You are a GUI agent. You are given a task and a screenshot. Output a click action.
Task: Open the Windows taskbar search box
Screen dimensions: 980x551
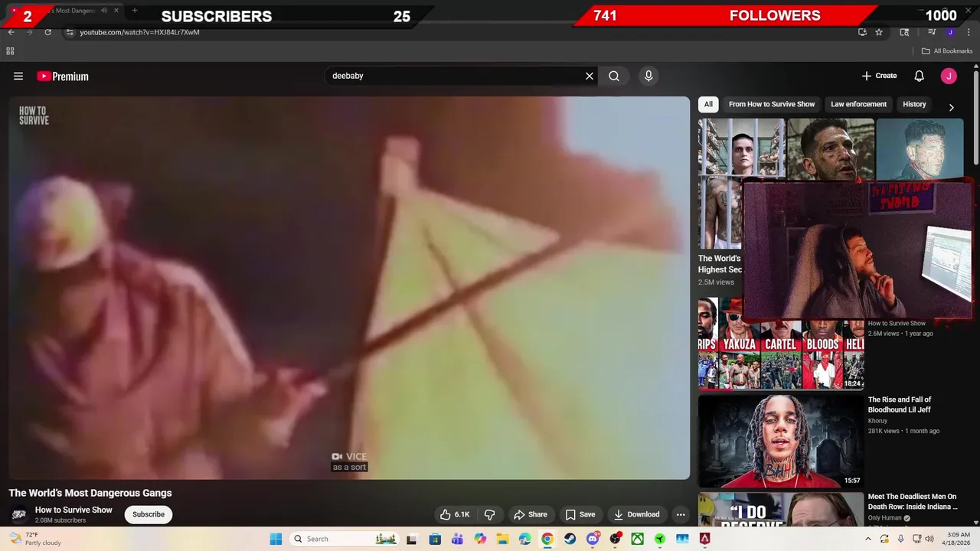click(345, 539)
